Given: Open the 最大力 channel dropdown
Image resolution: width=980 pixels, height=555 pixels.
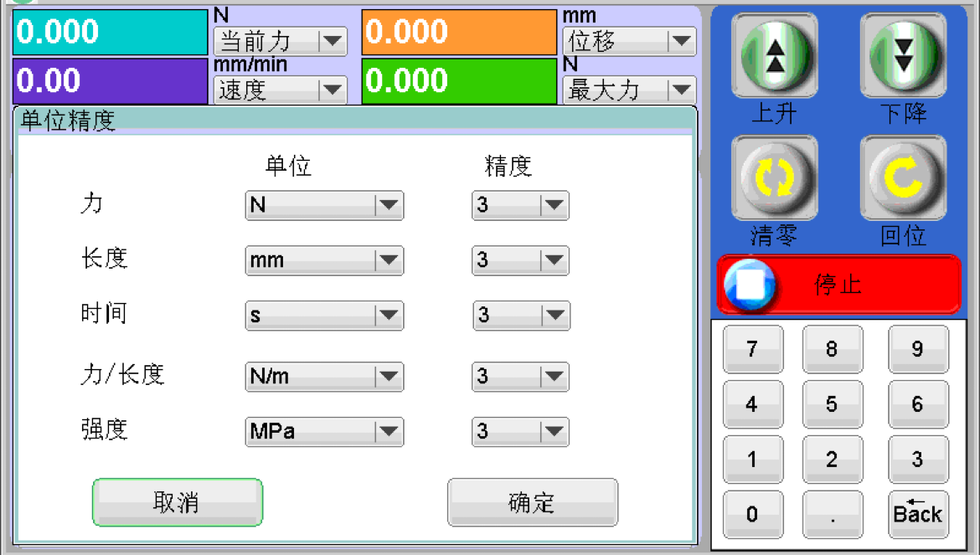Looking at the screenshot, I should click(629, 90).
